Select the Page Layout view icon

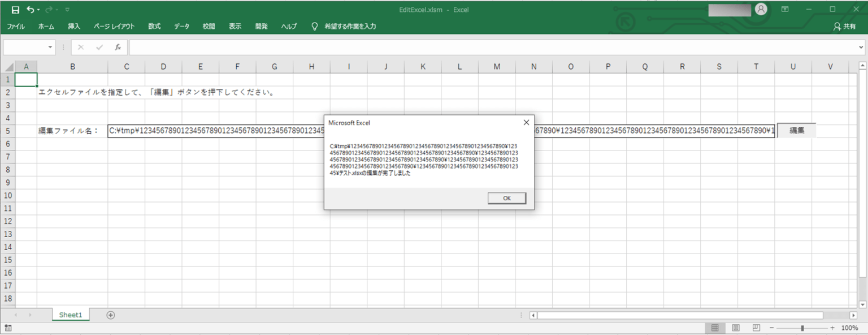(x=735, y=328)
